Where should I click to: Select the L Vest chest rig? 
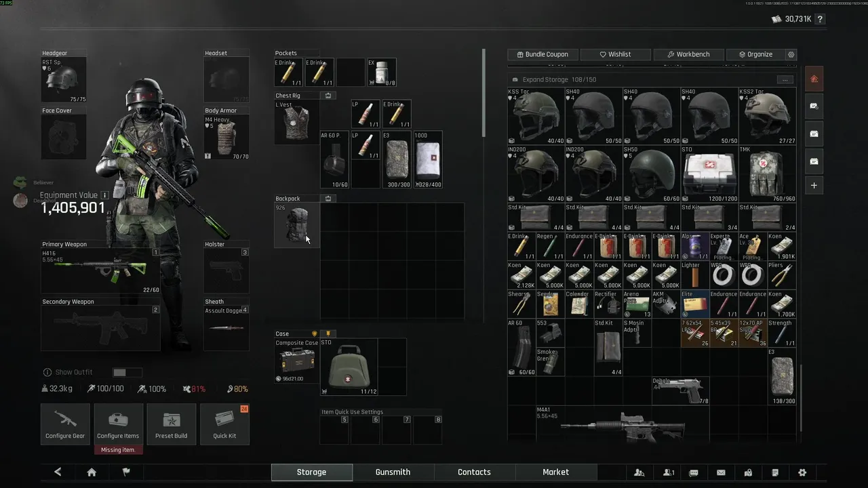click(296, 122)
